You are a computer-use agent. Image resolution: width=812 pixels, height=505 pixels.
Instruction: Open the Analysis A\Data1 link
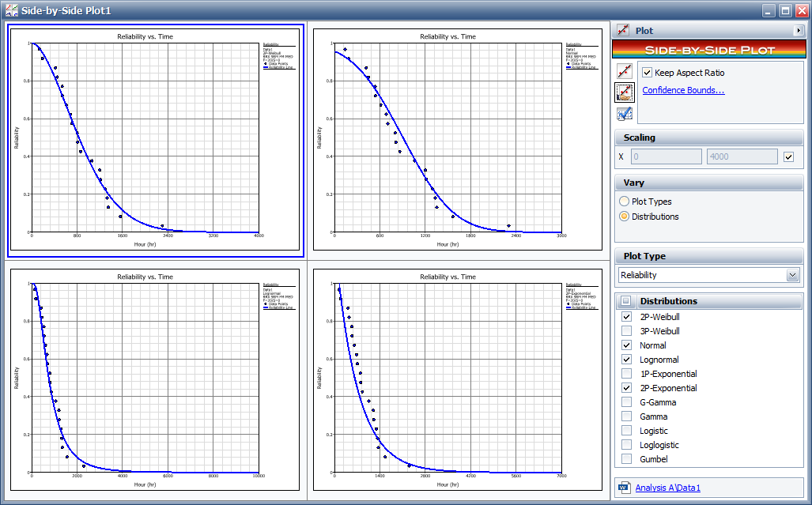coord(667,488)
